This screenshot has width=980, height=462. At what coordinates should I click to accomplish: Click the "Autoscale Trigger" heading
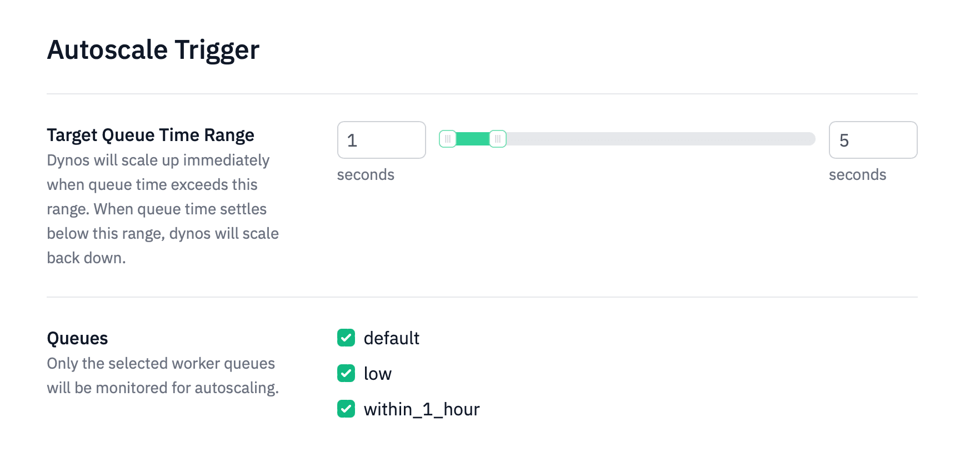pyautogui.click(x=153, y=50)
